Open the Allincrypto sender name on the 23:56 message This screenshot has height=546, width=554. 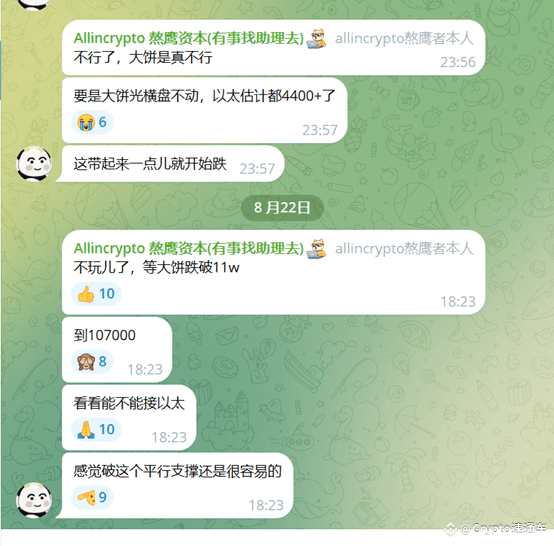pyautogui.click(x=189, y=38)
